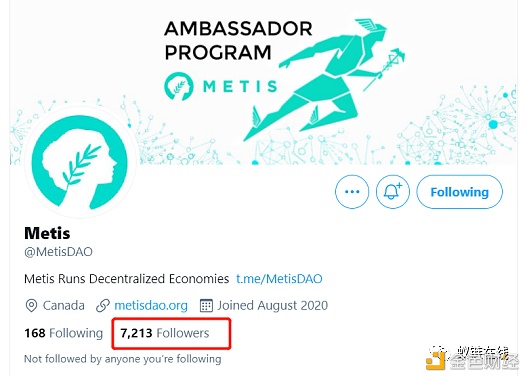This screenshot has width=525, height=376.
Task: Open the t.me/MetisDAO link
Action: tap(279, 279)
